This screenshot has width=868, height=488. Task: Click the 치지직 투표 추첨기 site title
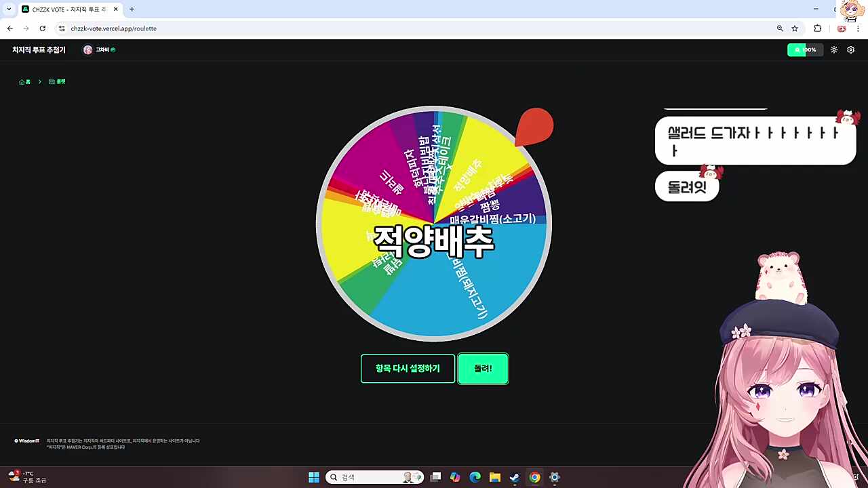pos(39,50)
